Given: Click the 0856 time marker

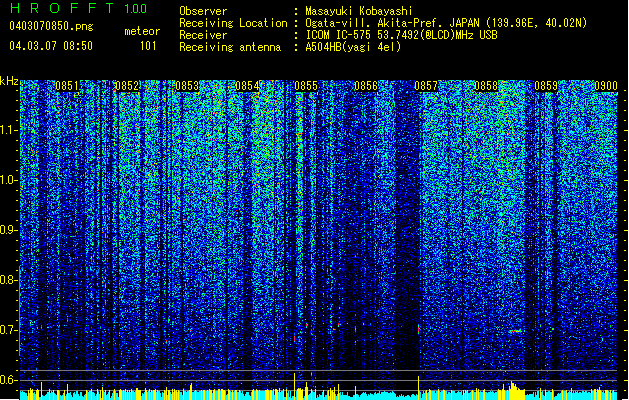Looking at the screenshot, I should click(366, 86).
